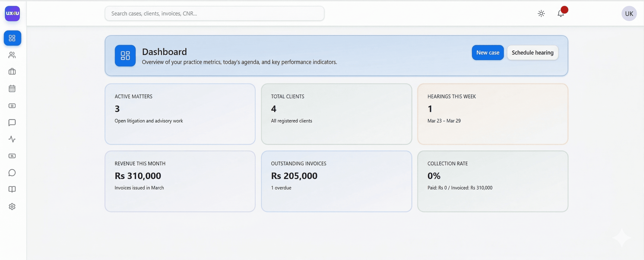Open the calendar icon in sidebar
This screenshot has width=644, height=260.
click(x=12, y=88)
